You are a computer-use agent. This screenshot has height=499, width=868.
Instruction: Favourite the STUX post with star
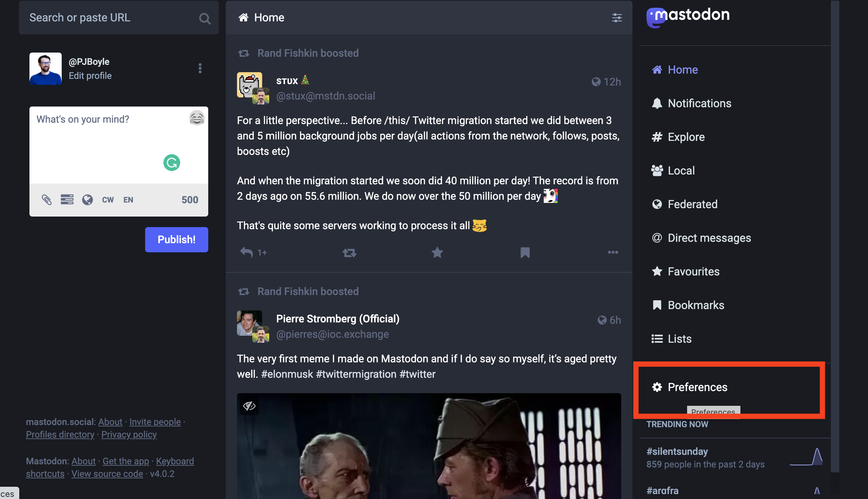coord(437,253)
